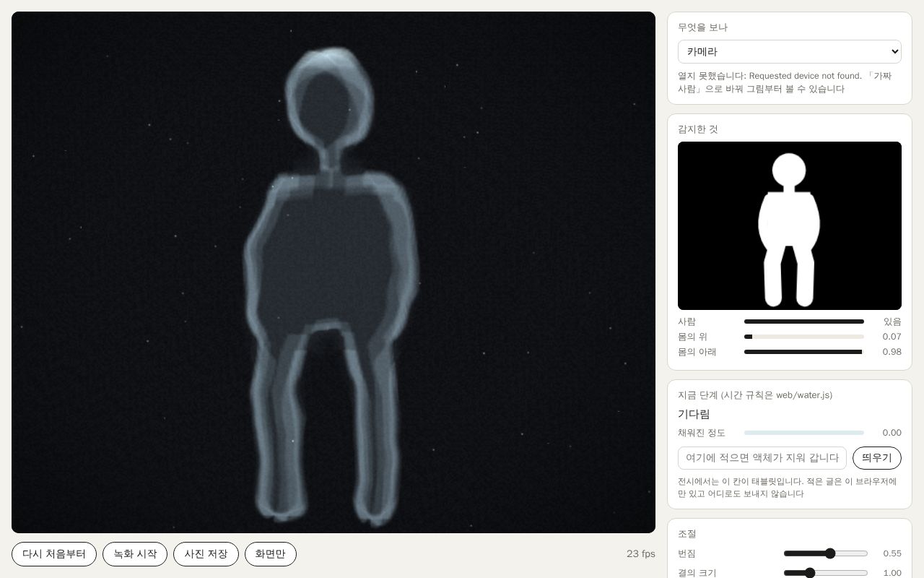Adjust the 결의 크기 slider

tap(826, 573)
